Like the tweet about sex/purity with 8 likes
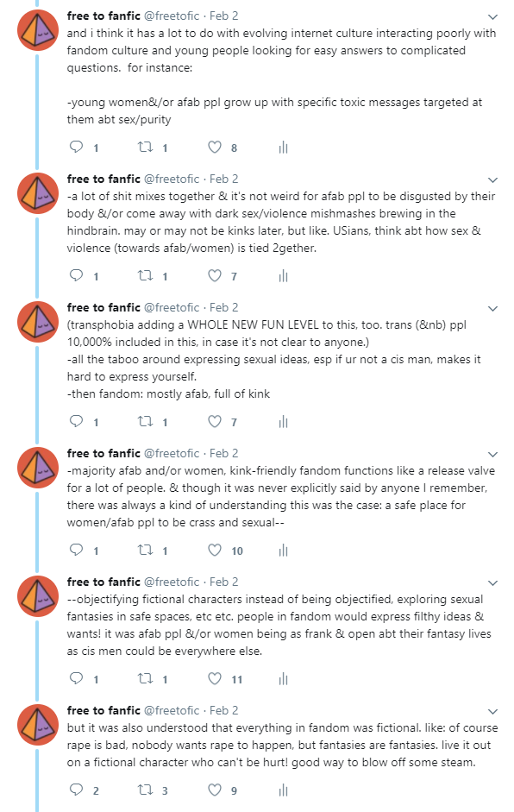 (x=215, y=147)
